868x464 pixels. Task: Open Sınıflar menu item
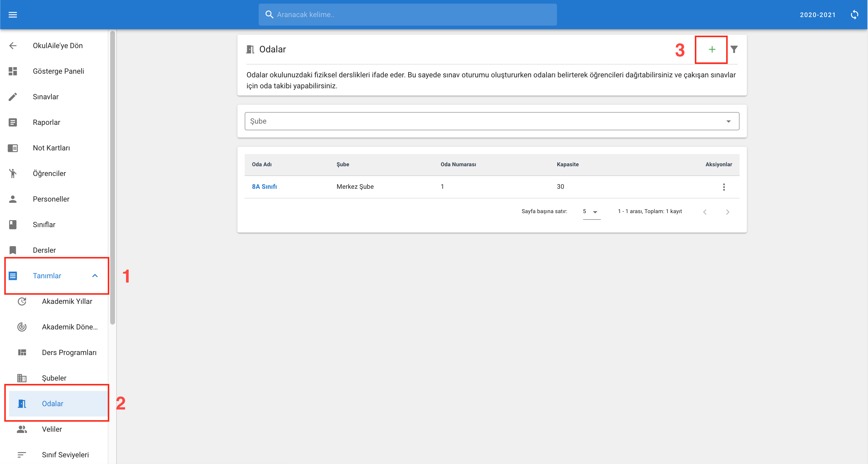(x=44, y=225)
